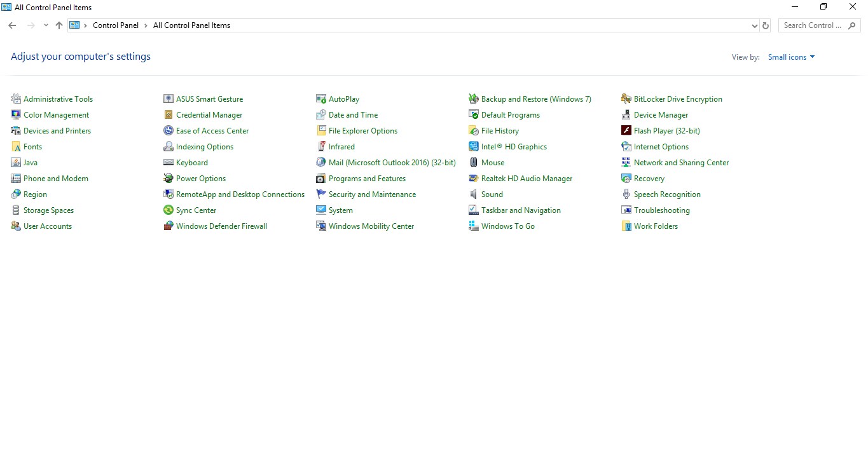868x464 pixels.
Task: Click the User Accounts icon
Action: pos(16,226)
